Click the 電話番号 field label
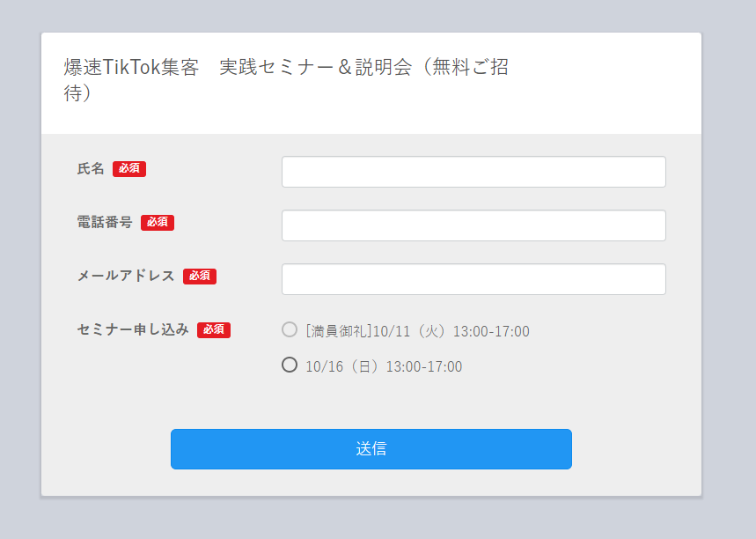 click(105, 222)
